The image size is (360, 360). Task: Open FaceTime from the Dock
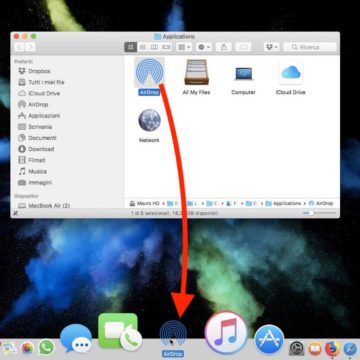click(119, 331)
